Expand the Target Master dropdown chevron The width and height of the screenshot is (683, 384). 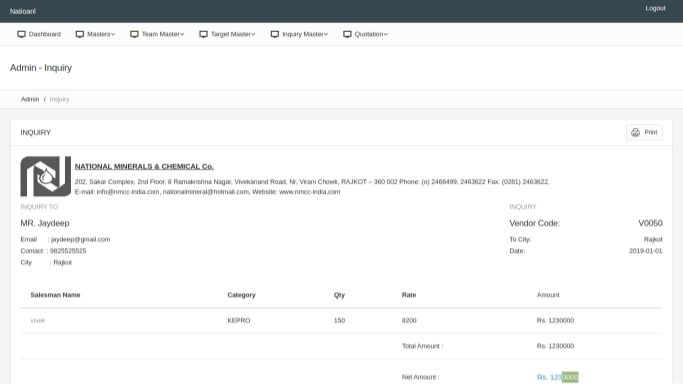(253, 34)
